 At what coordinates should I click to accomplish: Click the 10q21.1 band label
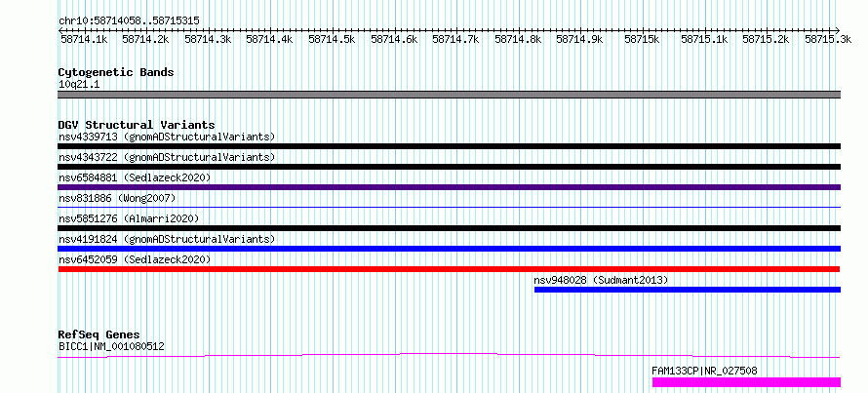79,85
